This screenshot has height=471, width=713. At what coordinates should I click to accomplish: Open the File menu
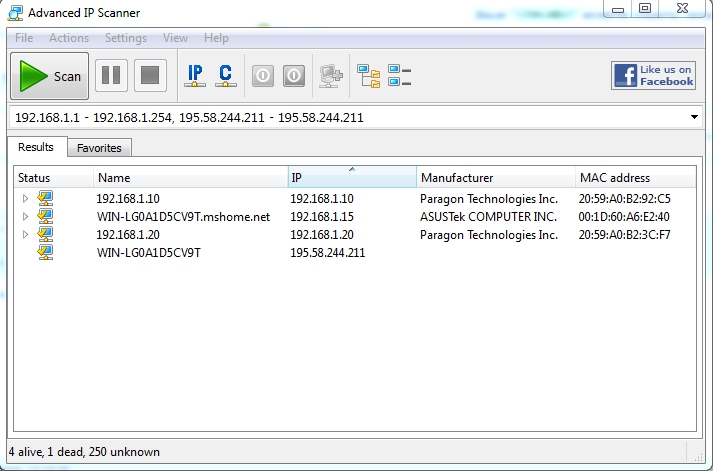coord(24,38)
